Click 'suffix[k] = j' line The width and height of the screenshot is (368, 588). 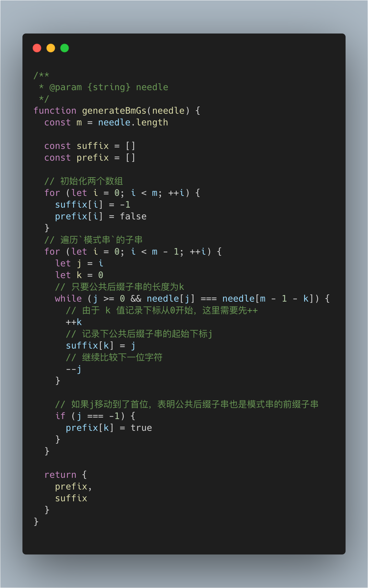(x=100, y=345)
